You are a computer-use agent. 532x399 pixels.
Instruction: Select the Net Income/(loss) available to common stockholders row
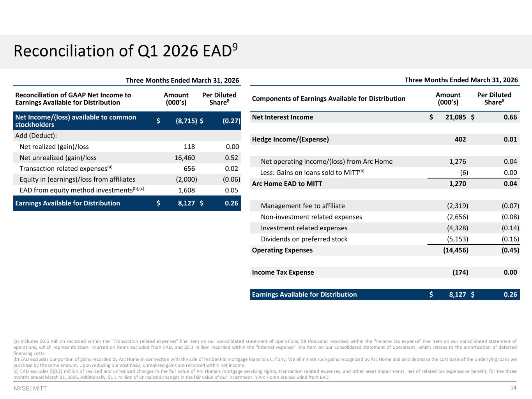tap(127, 121)
